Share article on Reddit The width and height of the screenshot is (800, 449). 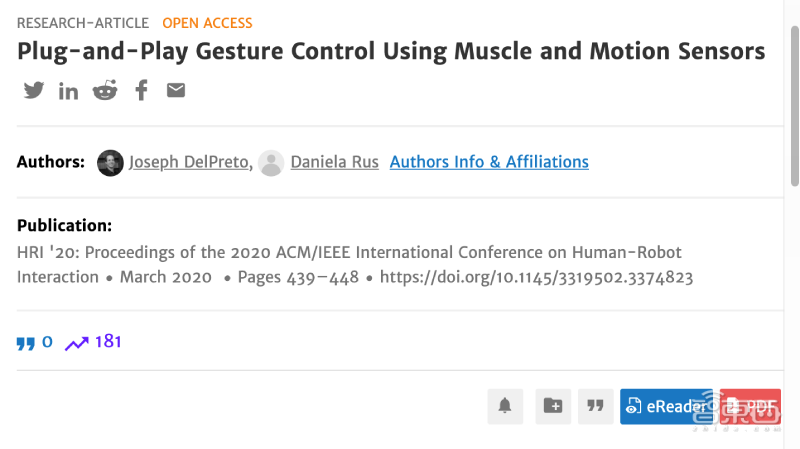click(x=104, y=91)
